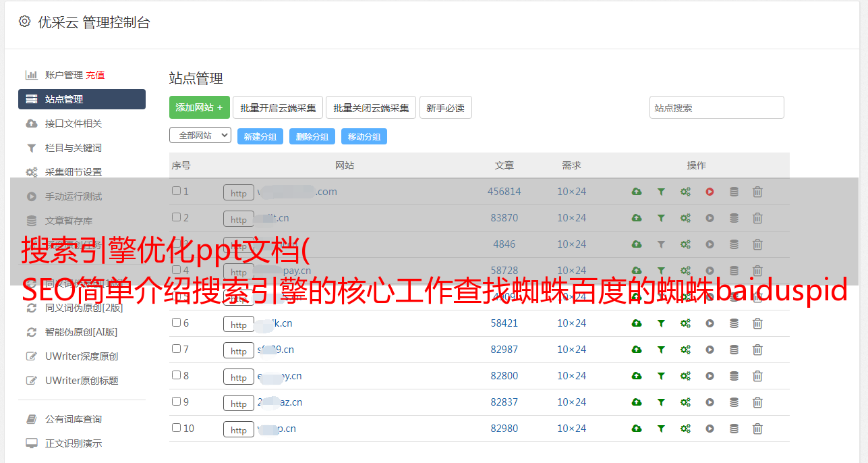Click the gears icon in the 82980 row
The height and width of the screenshot is (463, 868).
pyautogui.click(x=685, y=429)
